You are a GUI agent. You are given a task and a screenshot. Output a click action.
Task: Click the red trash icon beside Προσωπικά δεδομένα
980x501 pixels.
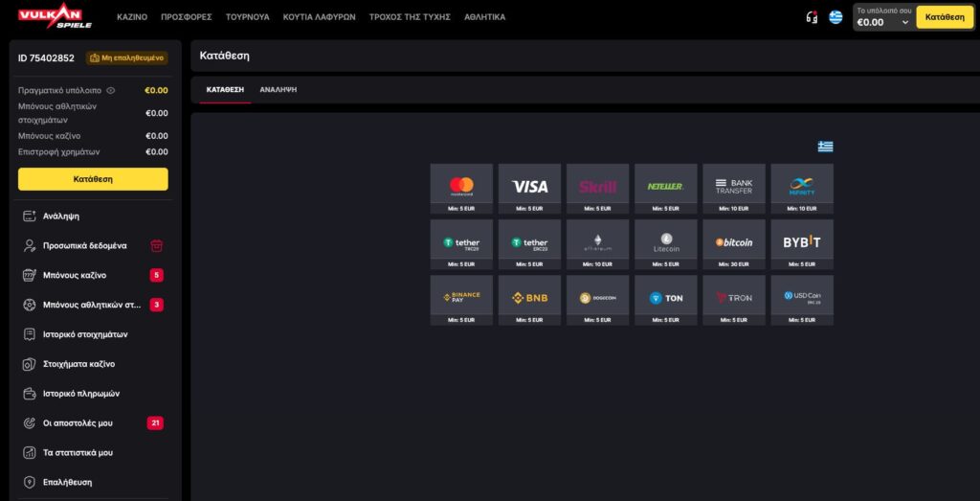tap(156, 245)
